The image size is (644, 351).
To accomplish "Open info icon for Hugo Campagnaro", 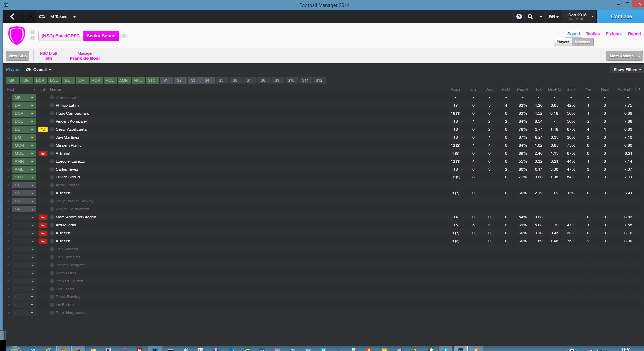I will 52,113.
